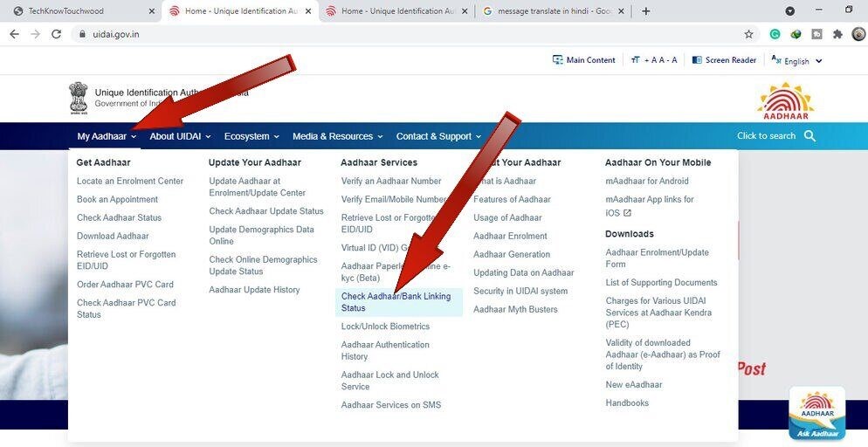Open Check Aadhaar PVC Card Status

(x=127, y=309)
